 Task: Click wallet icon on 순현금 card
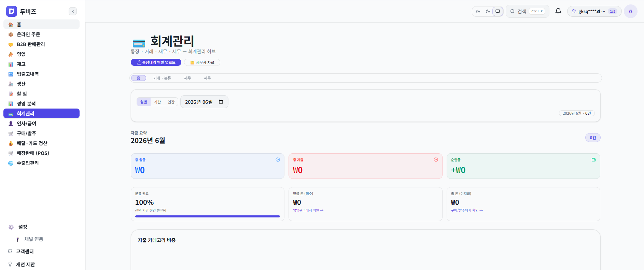(593, 159)
